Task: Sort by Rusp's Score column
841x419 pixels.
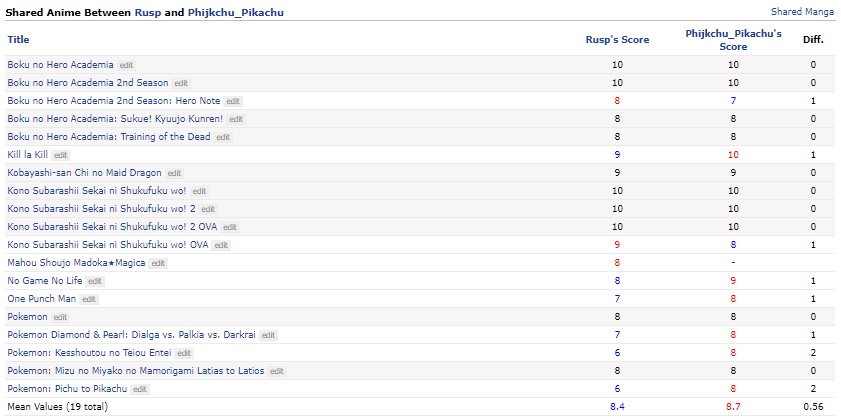Action: click(617, 40)
